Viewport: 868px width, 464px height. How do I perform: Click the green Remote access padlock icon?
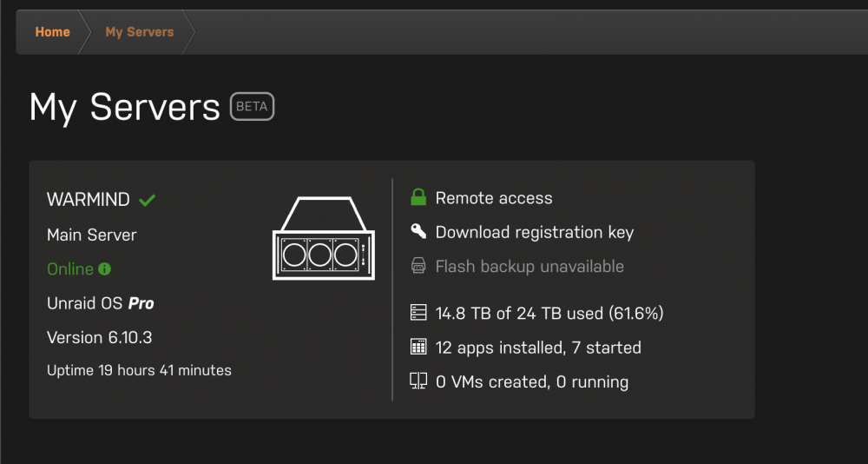tap(418, 197)
